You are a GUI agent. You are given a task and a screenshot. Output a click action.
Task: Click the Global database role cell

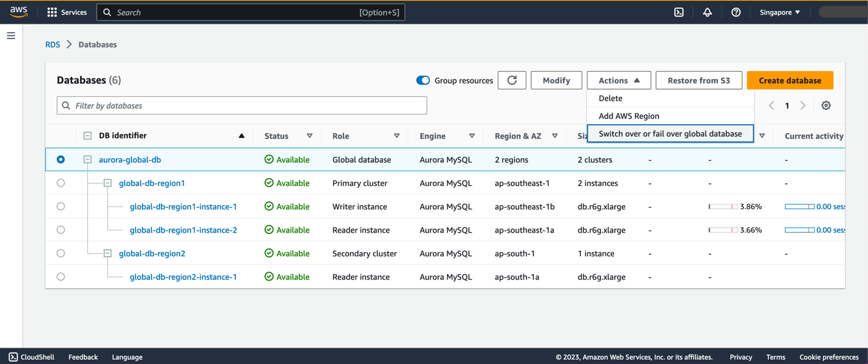pos(362,159)
